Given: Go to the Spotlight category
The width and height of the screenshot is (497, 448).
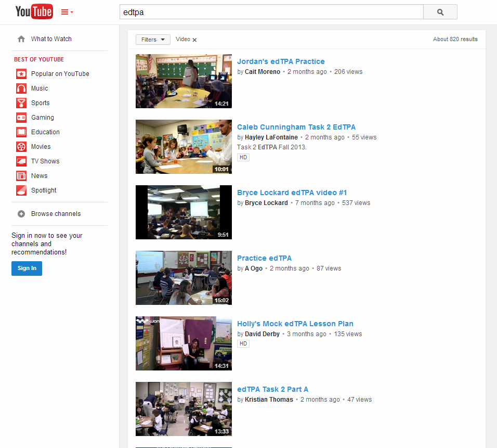Looking at the screenshot, I should pyautogui.click(x=44, y=190).
